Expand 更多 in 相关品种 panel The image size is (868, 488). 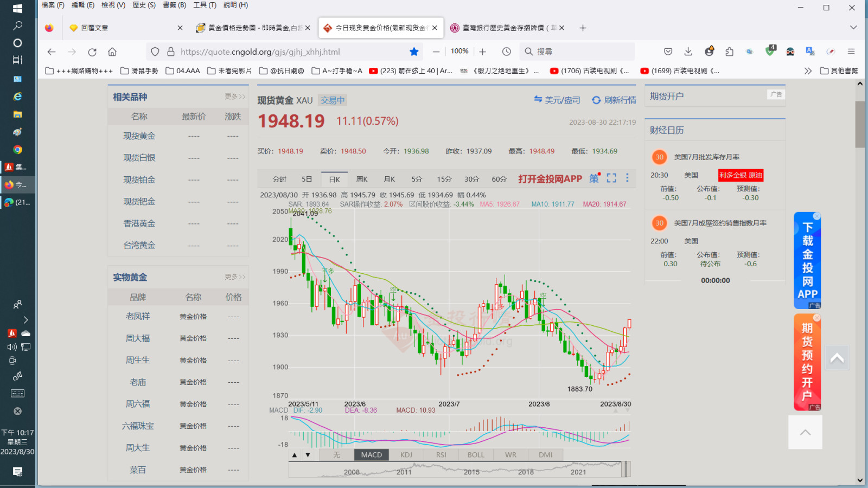point(235,97)
